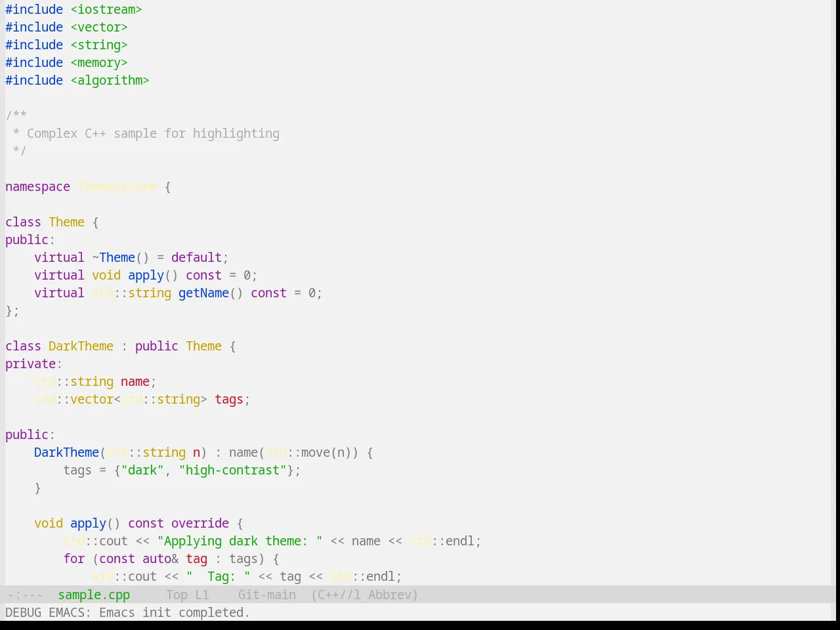Click the -:--- buffer status flags in mode line

click(25, 595)
